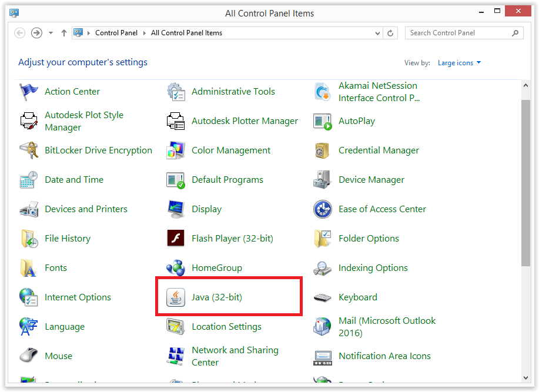Open the Device Manager icon
The image size is (539, 392).
[323, 180]
